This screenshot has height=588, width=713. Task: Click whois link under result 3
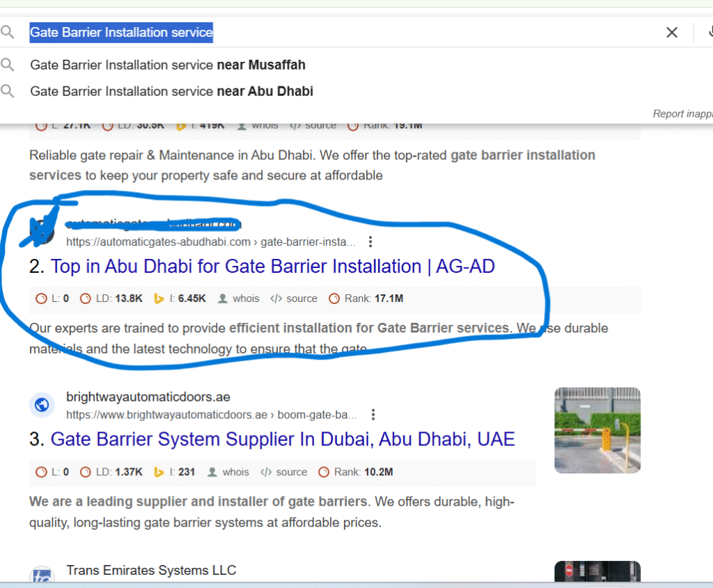coord(235,472)
